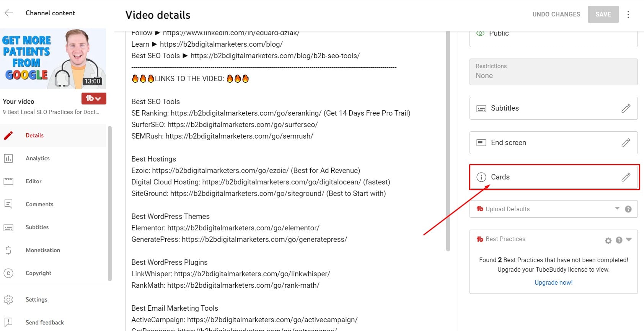Click the TubeBuddy logo beside Best Practices
Screen dimensions: 644x331
point(480,239)
